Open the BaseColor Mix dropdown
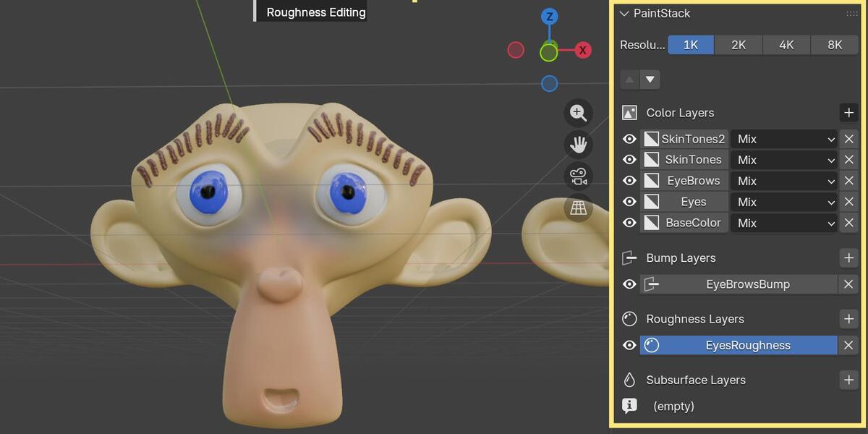This screenshot has height=434, width=868. click(783, 223)
